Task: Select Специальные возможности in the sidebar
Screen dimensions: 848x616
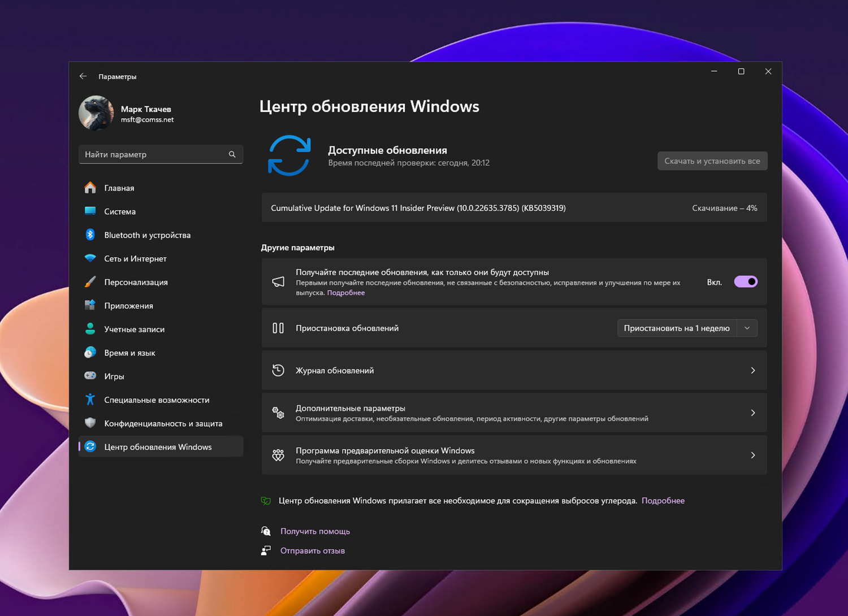Action: point(161,400)
